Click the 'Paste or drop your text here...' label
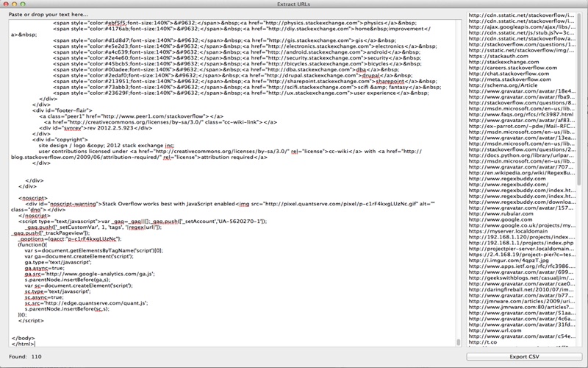The height and width of the screenshot is (368, 588). point(49,14)
